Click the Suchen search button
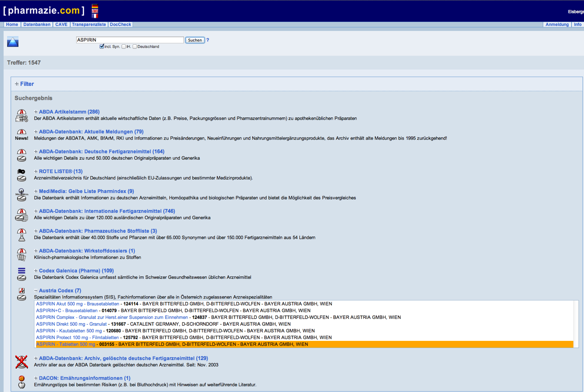The image size is (584, 392). point(195,40)
